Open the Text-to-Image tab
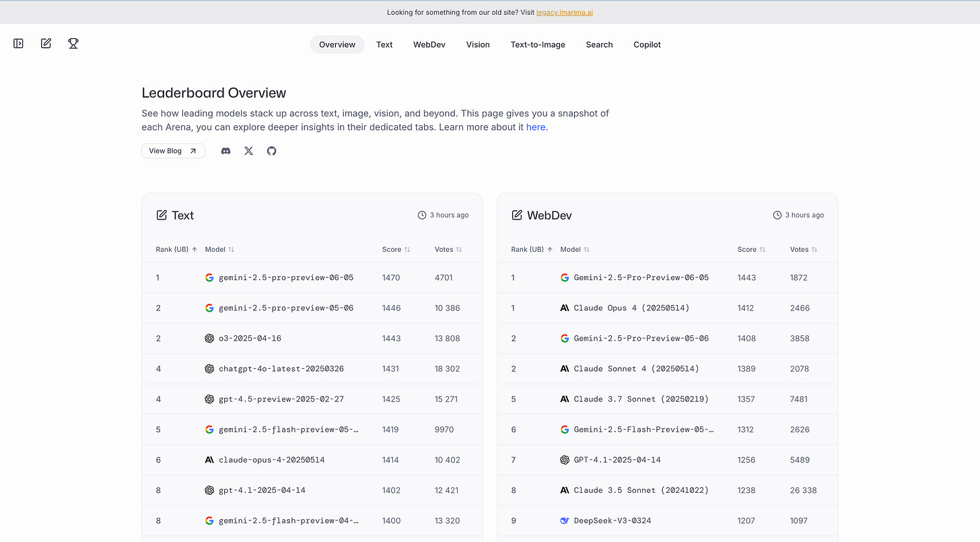The width and height of the screenshot is (980, 542). pos(538,44)
